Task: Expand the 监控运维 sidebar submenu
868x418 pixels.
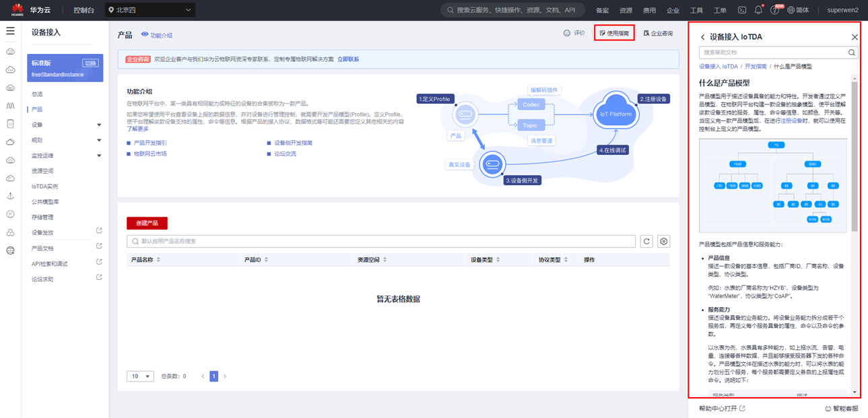Action: click(99, 156)
